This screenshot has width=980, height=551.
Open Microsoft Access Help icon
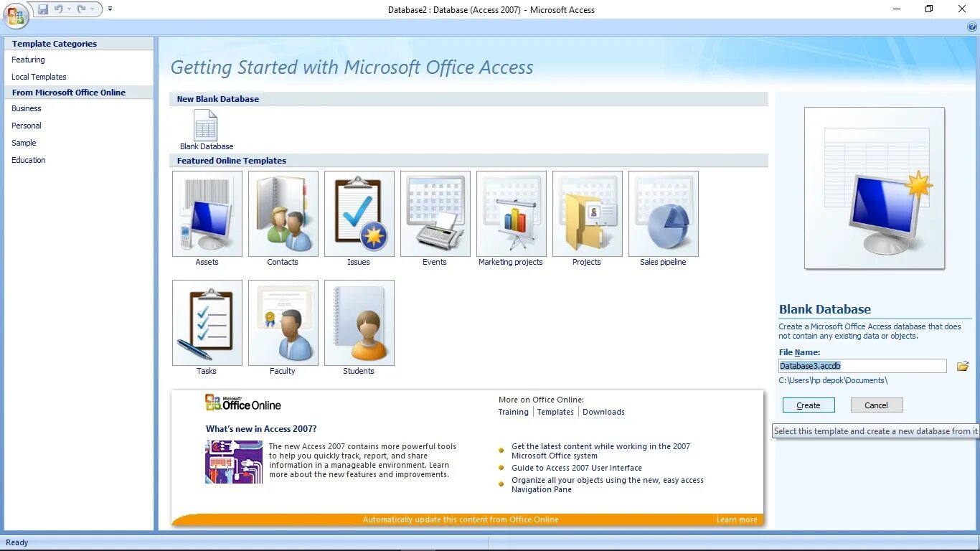tap(972, 27)
